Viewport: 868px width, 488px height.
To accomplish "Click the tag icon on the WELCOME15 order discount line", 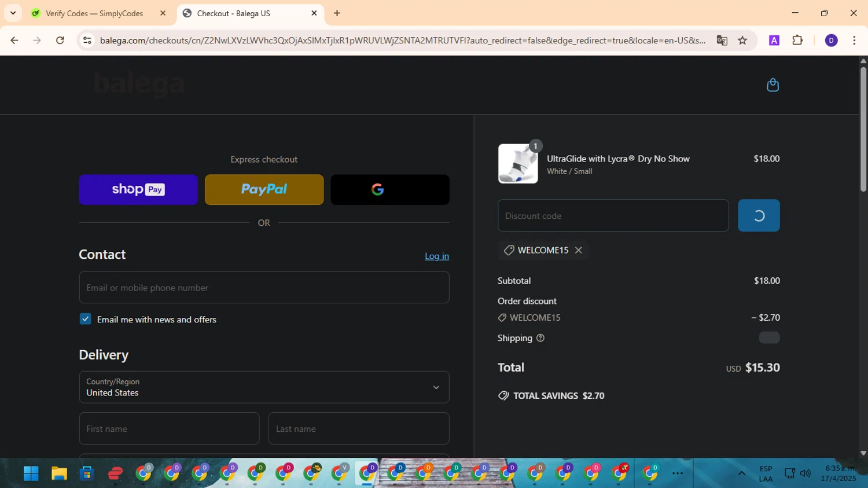I will click(x=502, y=317).
